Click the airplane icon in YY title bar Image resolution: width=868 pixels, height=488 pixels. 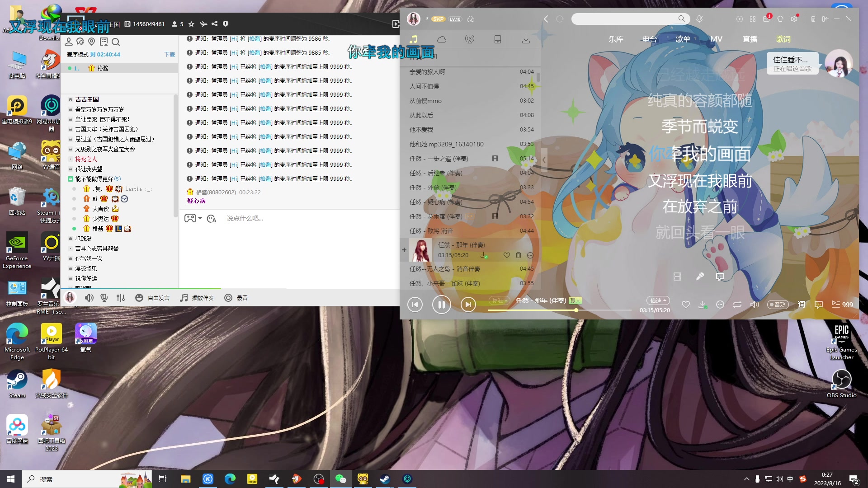[x=203, y=24]
